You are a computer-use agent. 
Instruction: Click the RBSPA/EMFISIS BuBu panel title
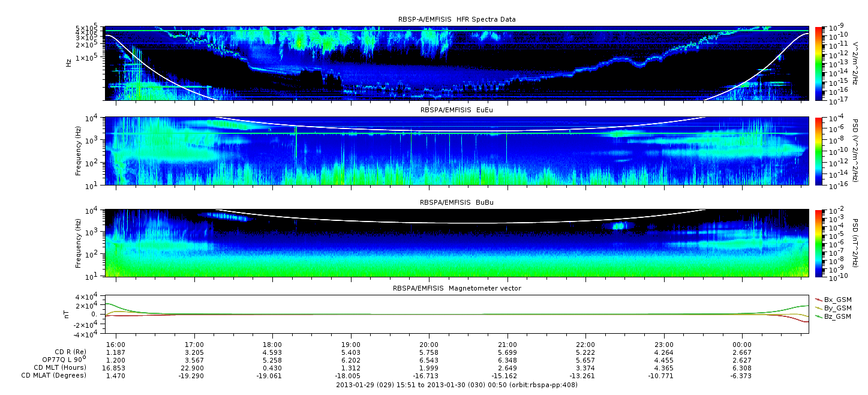(x=456, y=202)
